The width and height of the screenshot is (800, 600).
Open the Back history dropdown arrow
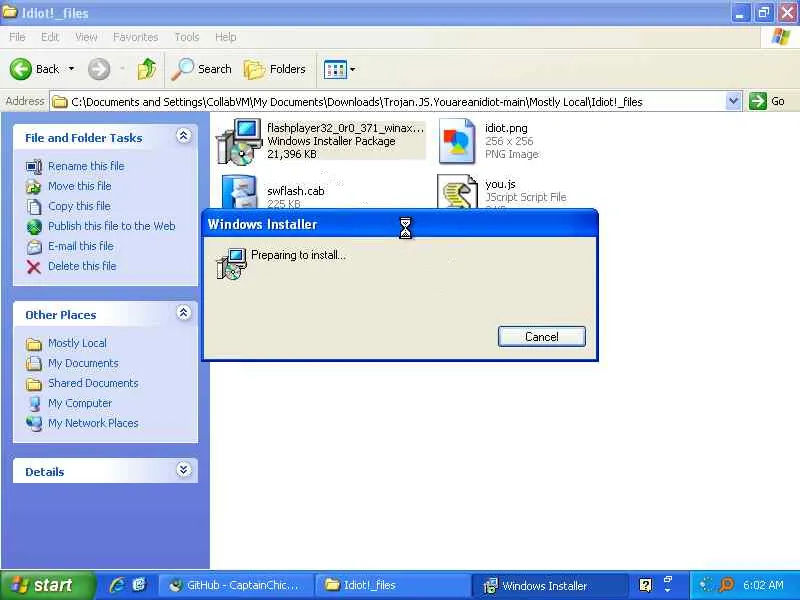(x=71, y=68)
